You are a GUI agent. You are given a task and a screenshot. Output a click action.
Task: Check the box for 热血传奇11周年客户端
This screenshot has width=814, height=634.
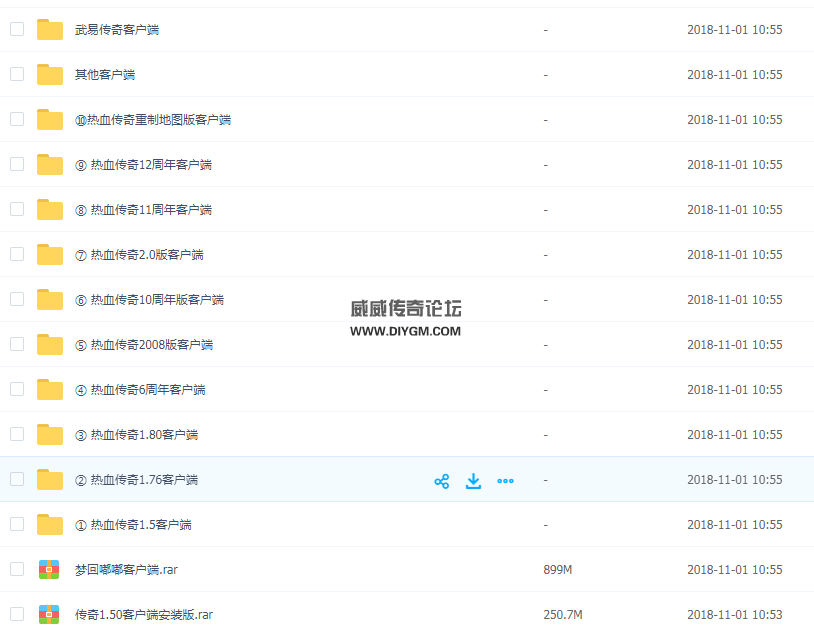pyautogui.click(x=17, y=209)
